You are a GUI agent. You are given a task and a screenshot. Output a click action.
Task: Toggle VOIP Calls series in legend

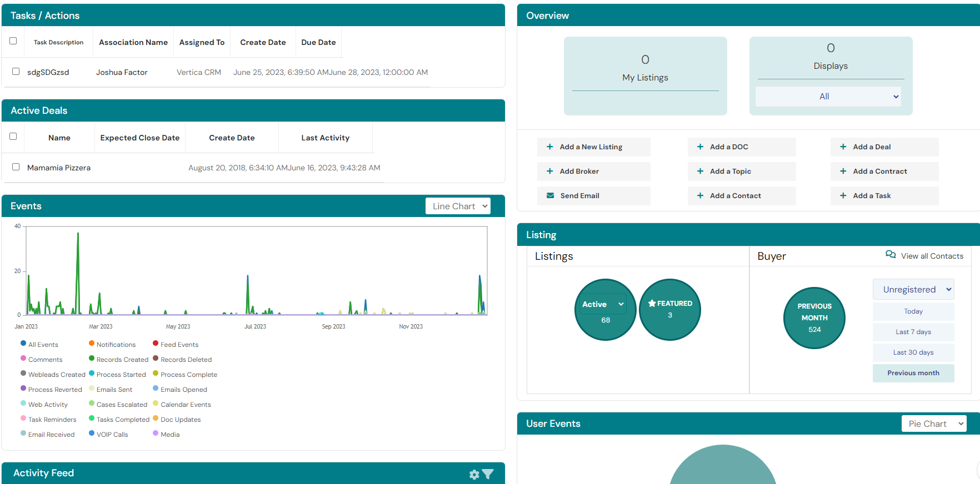(108, 435)
